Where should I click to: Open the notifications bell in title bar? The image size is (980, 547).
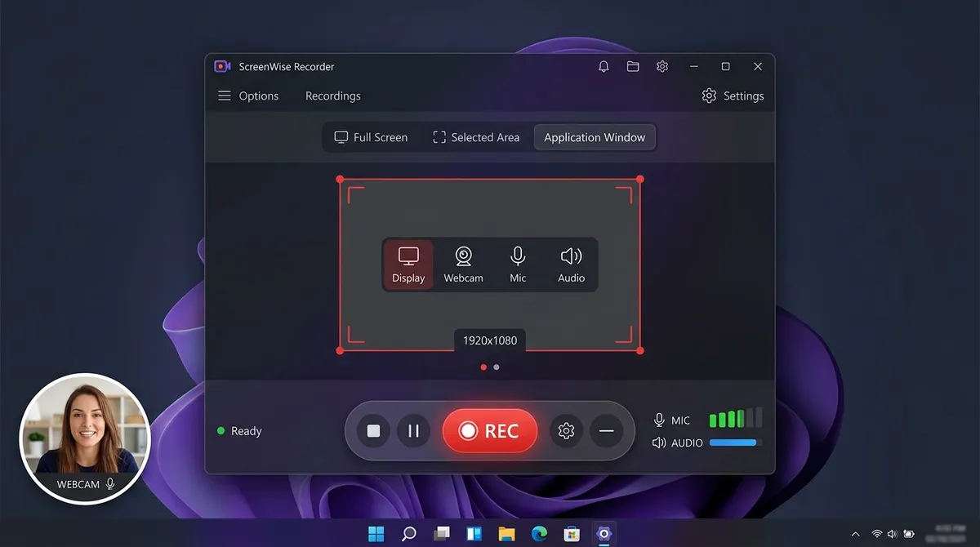(604, 67)
